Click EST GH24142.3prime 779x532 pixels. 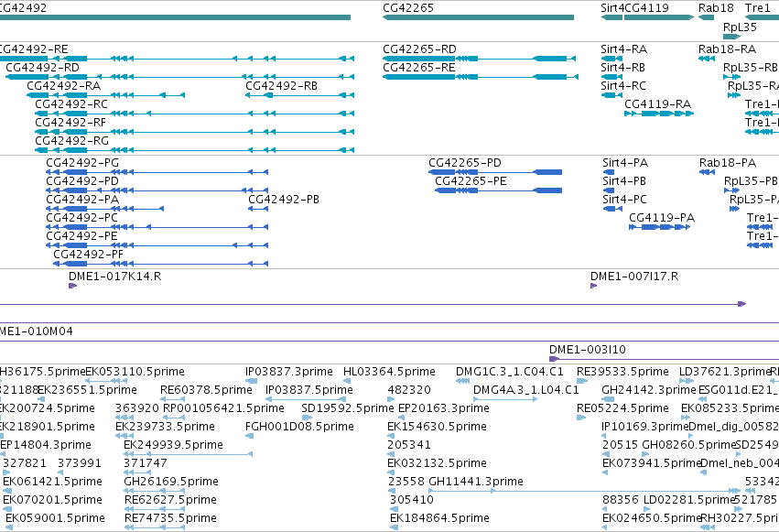pyautogui.click(x=608, y=399)
